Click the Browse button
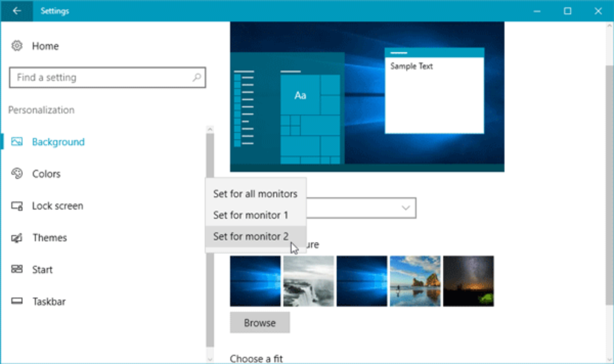Image resolution: width=614 pixels, height=364 pixels. pos(259,323)
